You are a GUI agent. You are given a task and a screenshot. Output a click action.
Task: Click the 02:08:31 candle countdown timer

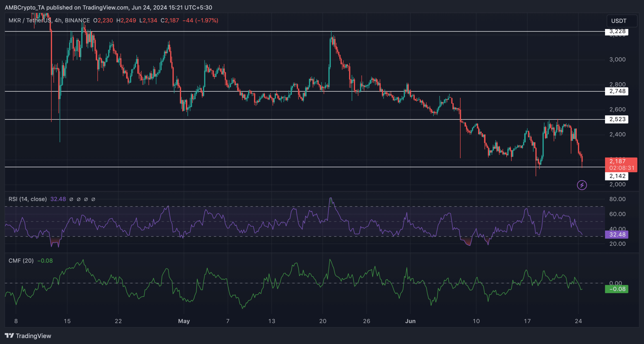coord(622,168)
